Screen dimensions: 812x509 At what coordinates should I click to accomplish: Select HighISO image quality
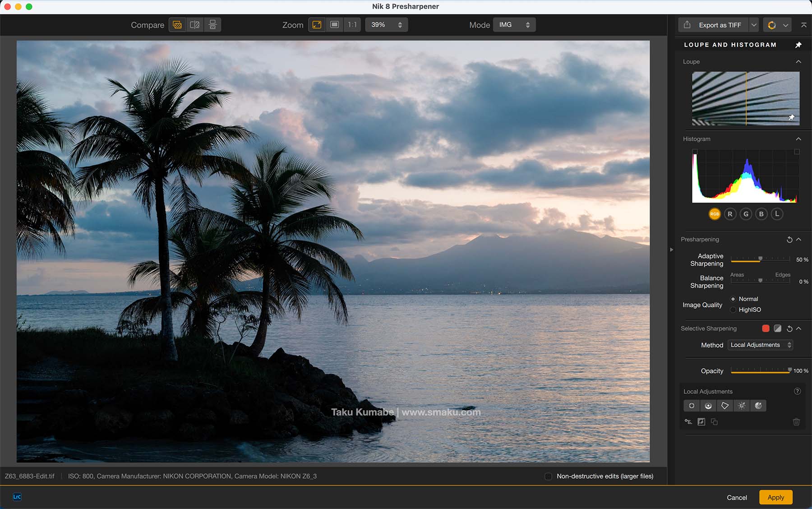(x=733, y=310)
